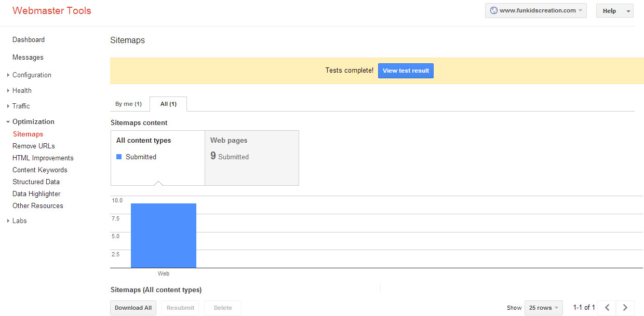Click the 'Sitemaps content' heading
This screenshot has width=644, height=316.
[139, 123]
